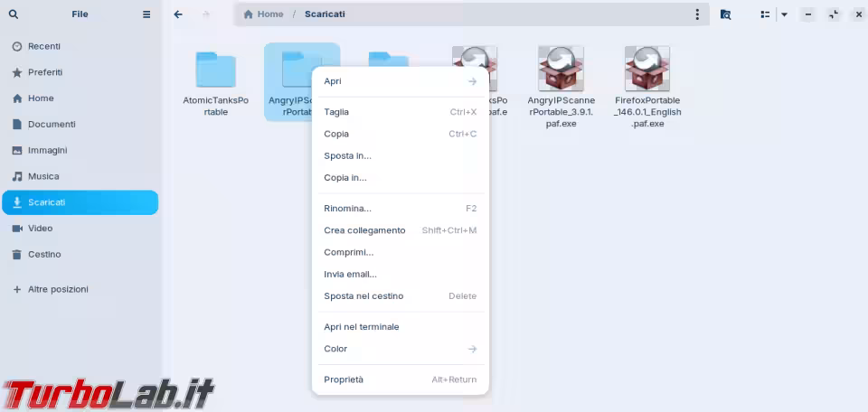The image size is (868, 412).
Task: Expand the Apri submenu in context menu
Action: pos(472,81)
